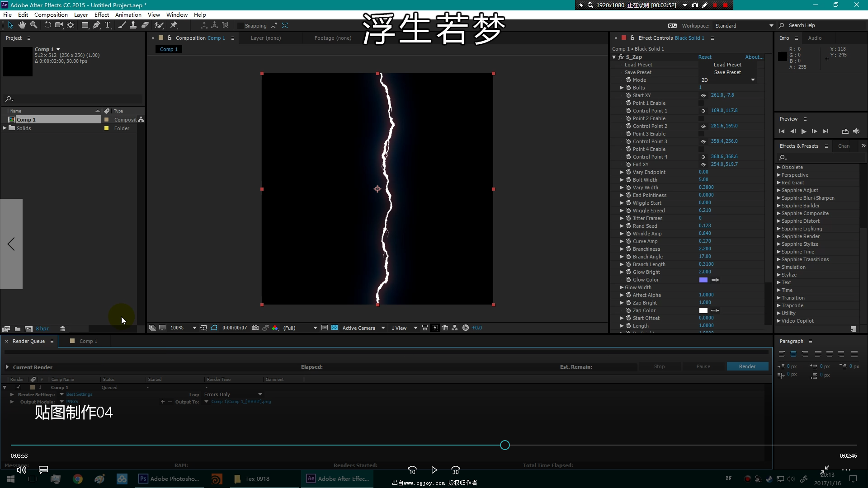Open the Effect menu
868x488 pixels.
tap(102, 15)
